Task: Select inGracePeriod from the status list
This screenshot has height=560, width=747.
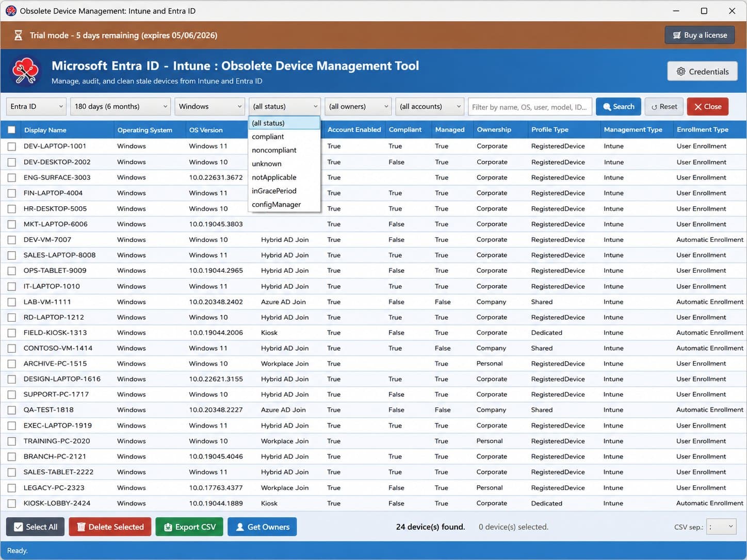Action: 284,191
